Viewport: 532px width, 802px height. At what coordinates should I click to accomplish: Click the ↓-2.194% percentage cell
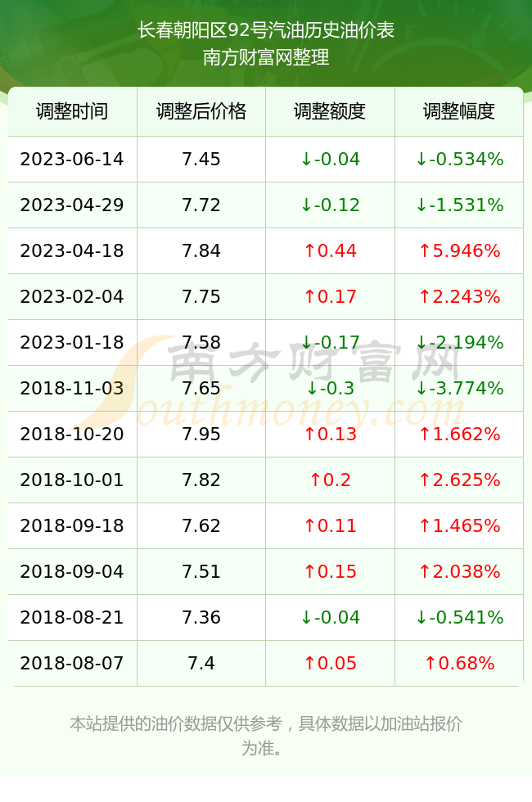coord(459,342)
